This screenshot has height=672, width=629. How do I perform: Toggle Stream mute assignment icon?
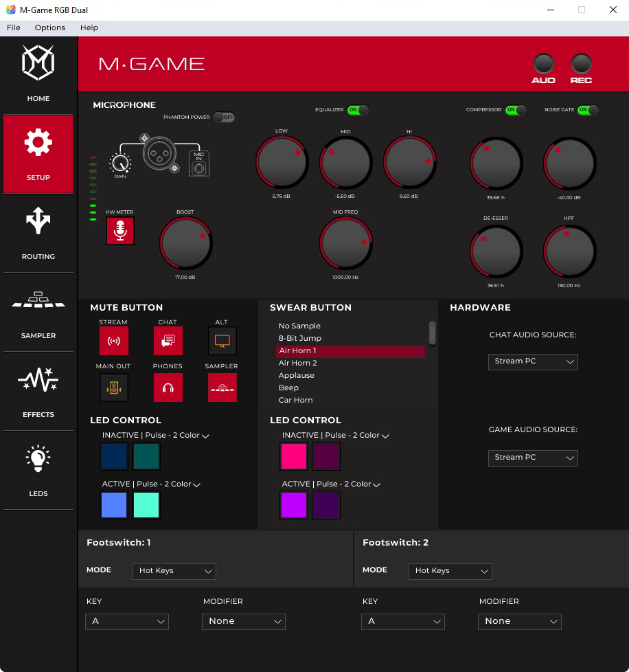pyautogui.click(x=113, y=341)
